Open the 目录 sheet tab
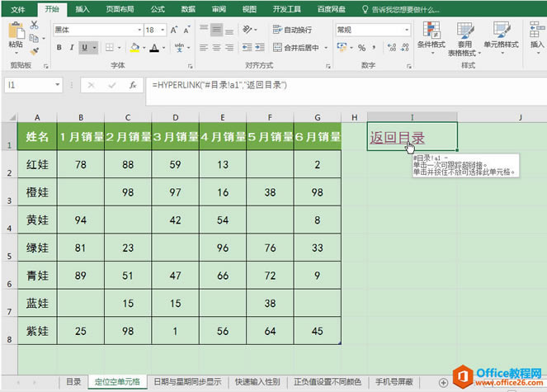547x392 pixels. tap(73, 382)
